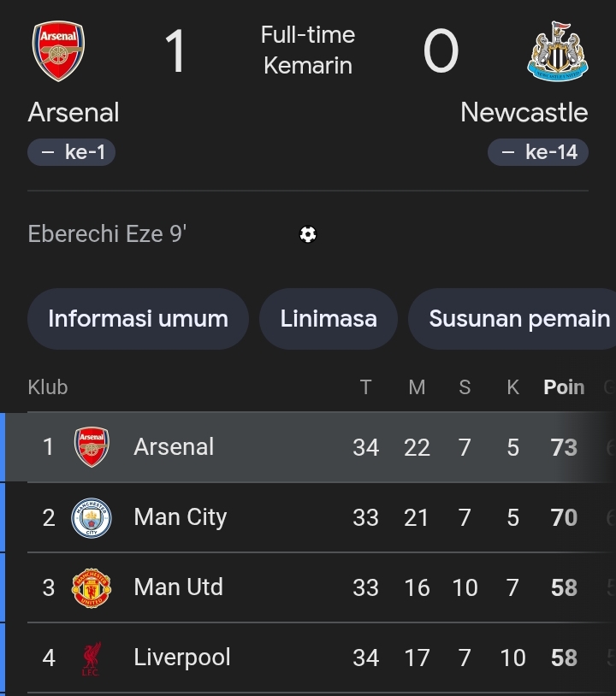
Task: Click the Newcastle crest in match header
Action: click(558, 52)
